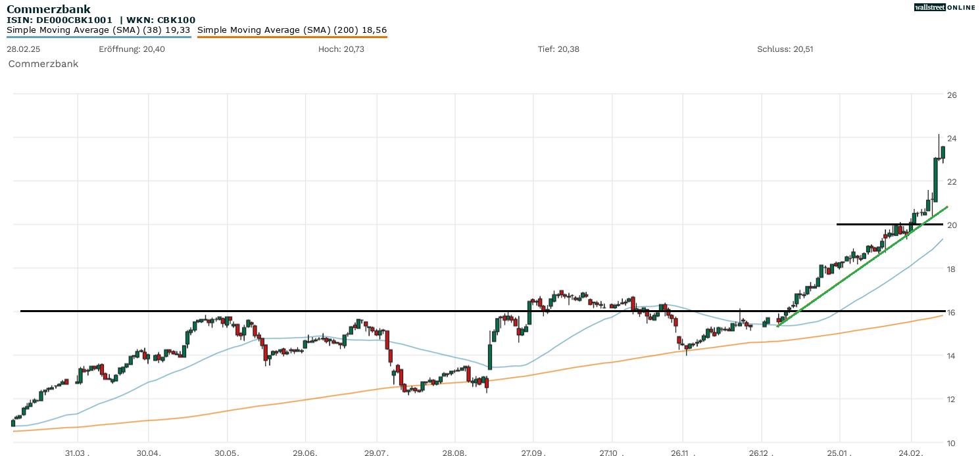The image size is (980, 456).
Task: Toggle the SMA (200) legend entry
Action: pyautogui.click(x=292, y=30)
